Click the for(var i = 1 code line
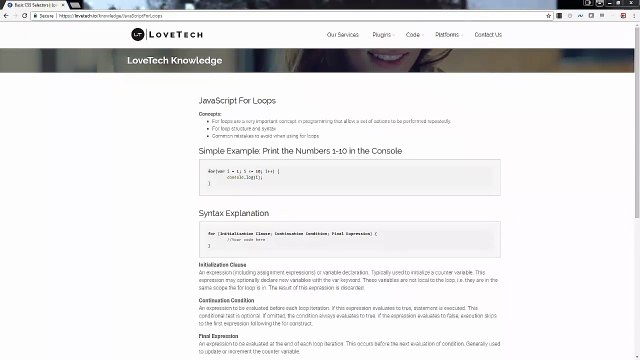The width and height of the screenshot is (640, 360). tap(244, 171)
